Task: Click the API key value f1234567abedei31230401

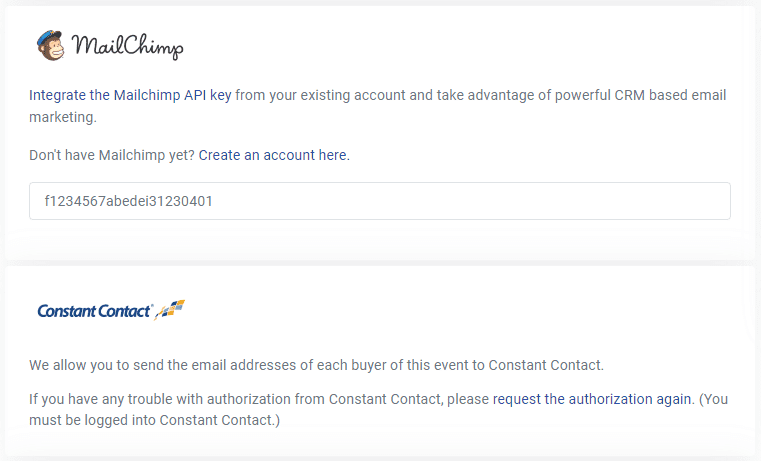Action: tap(128, 201)
